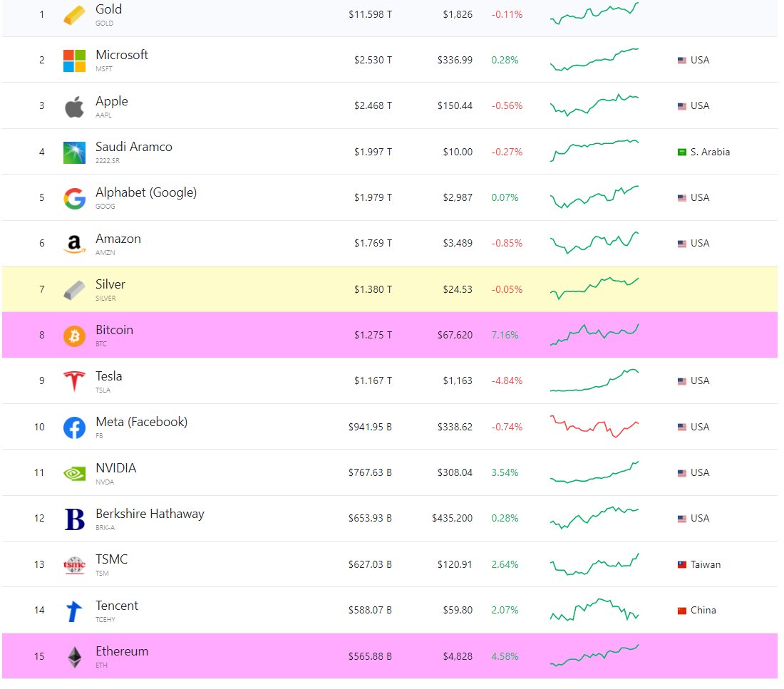Click the Tencent logo icon
Image resolution: width=784 pixels, height=689 pixels.
pos(74,611)
